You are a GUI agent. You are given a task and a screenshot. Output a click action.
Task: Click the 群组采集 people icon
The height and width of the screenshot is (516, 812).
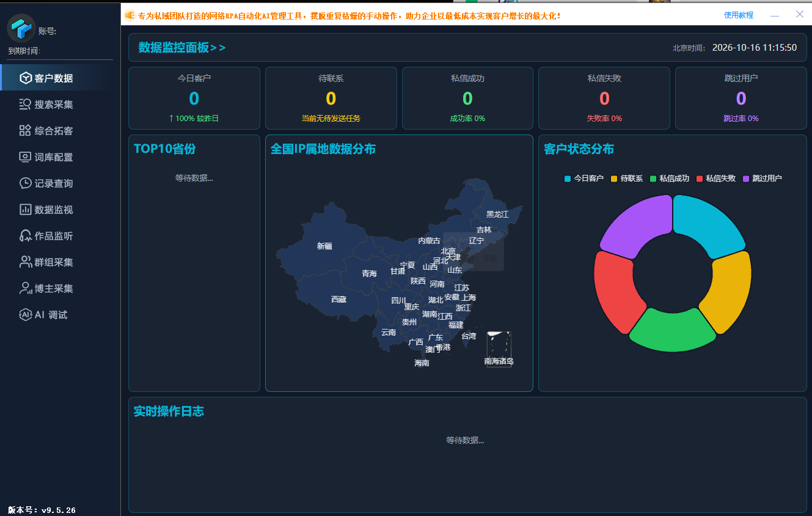25,262
